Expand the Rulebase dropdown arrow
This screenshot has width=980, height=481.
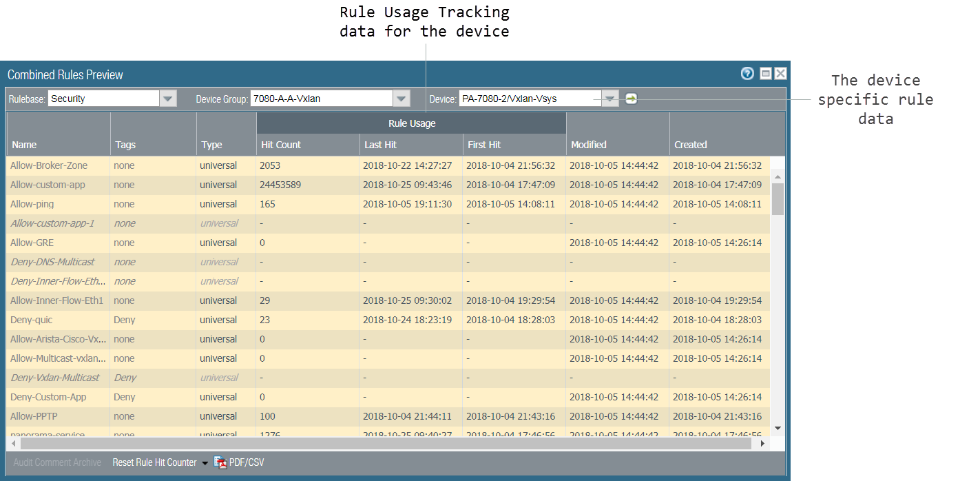tap(168, 99)
